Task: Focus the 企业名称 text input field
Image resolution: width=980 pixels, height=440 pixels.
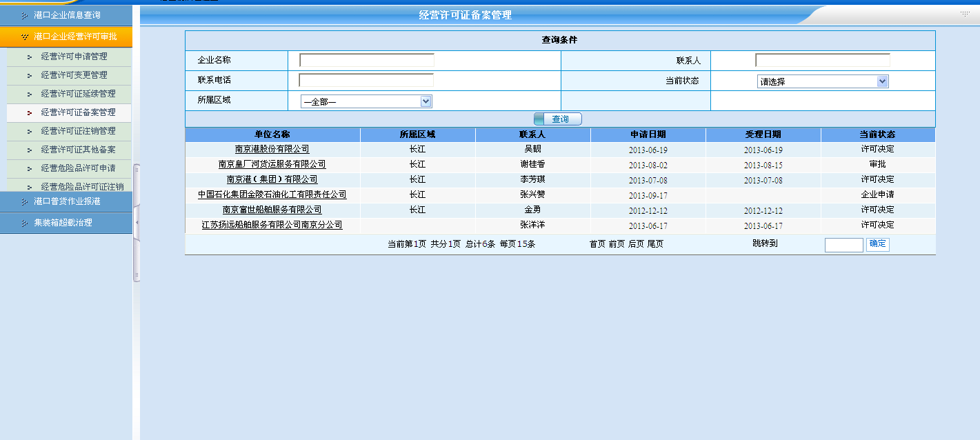Action: pos(367,61)
